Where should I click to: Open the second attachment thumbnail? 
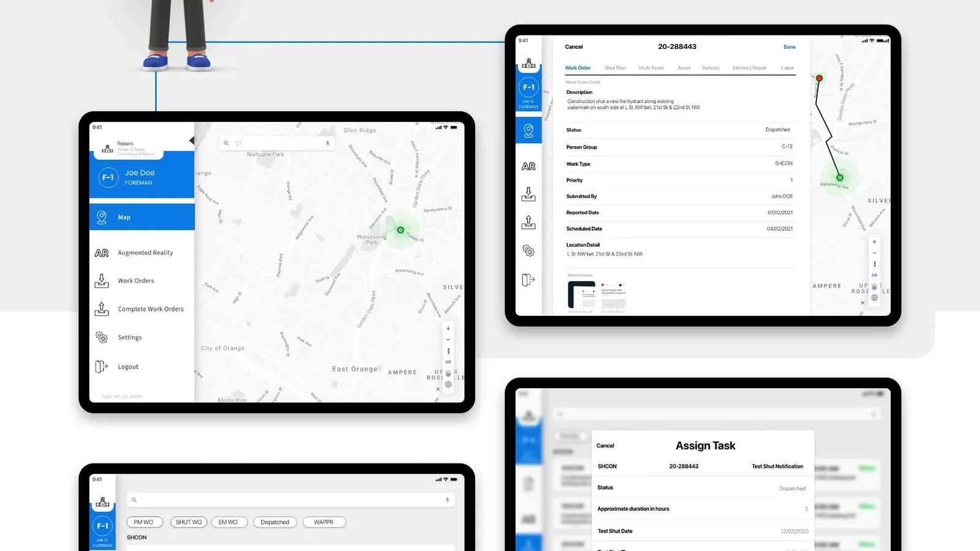(x=613, y=296)
